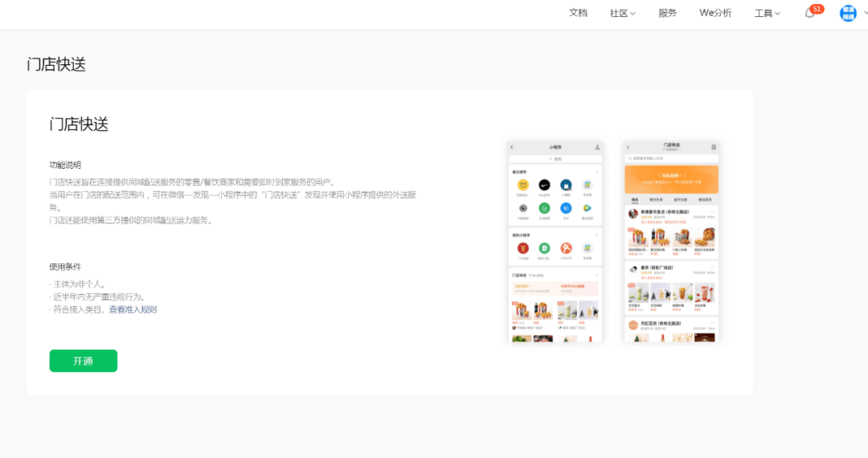Click the blue account avatar in header
868x458 pixels.
pos(847,13)
